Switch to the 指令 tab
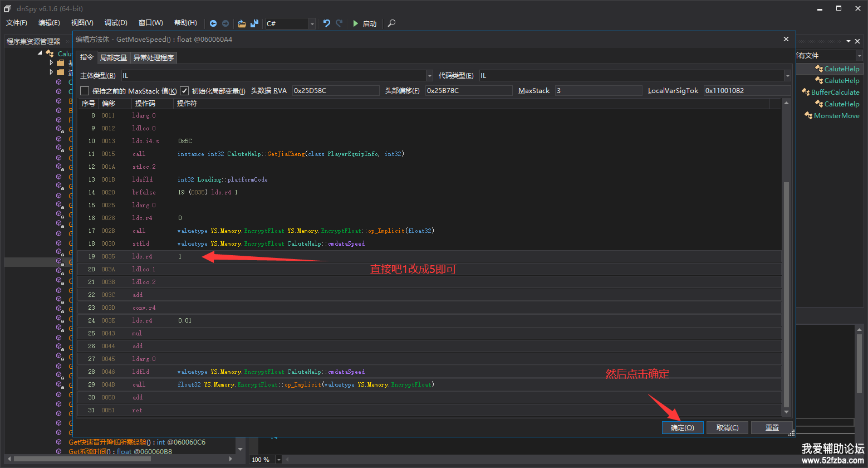 click(x=87, y=57)
